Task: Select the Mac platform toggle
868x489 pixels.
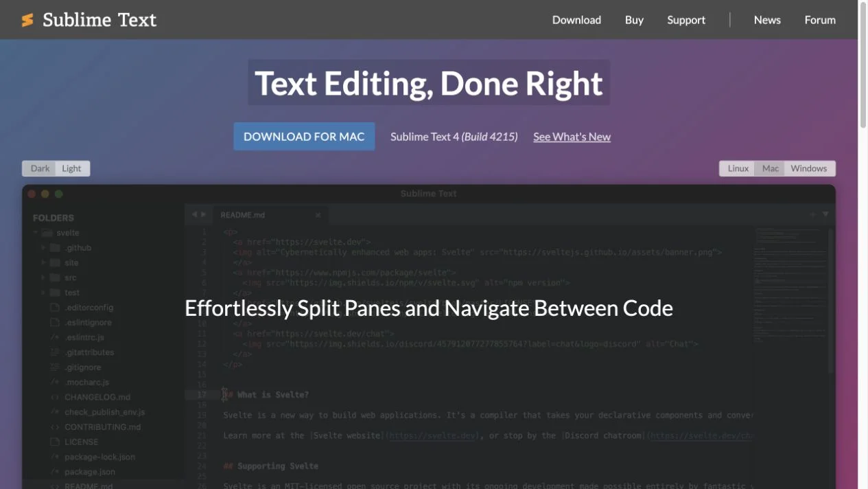Action: (771, 168)
